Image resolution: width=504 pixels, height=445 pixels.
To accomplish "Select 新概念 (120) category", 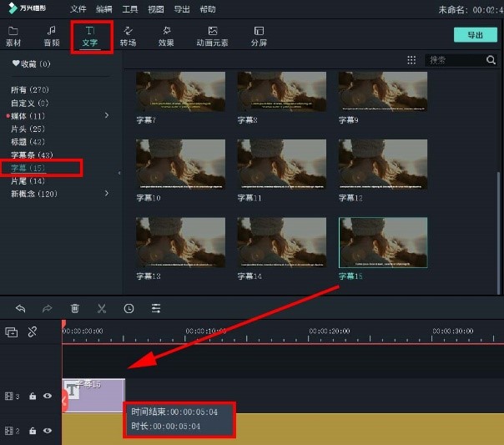I will 34,194.
